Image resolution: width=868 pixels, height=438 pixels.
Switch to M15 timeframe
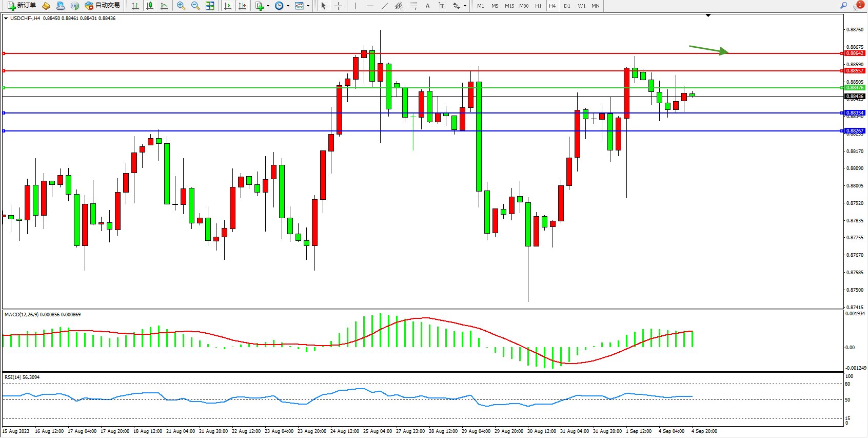(x=509, y=6)
